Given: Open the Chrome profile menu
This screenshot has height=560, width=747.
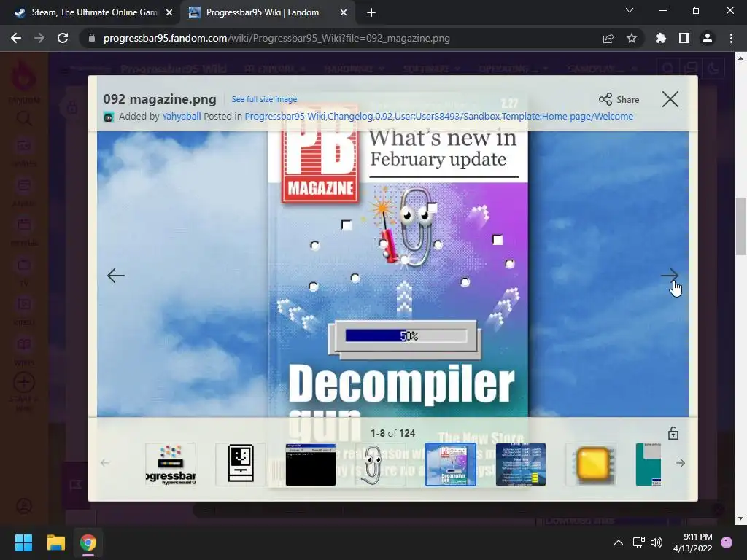Looking at the screenshot, I should 708,38.
